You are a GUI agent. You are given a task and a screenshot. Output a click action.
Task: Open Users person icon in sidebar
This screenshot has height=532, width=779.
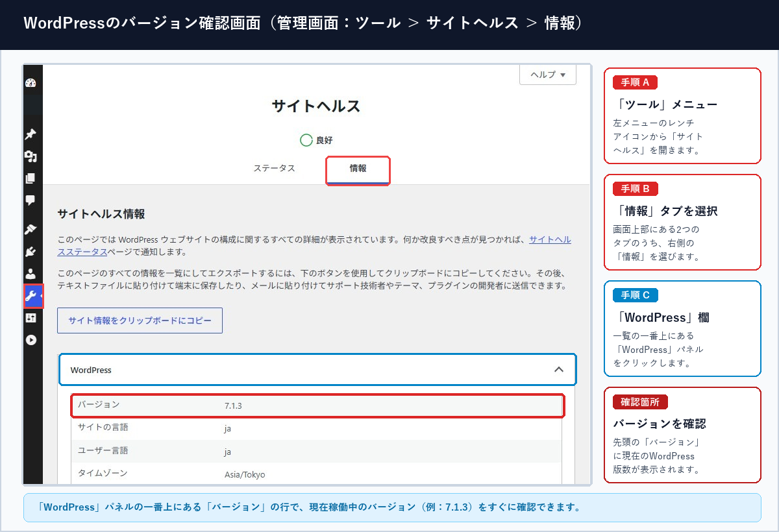[x=31, y=274]
